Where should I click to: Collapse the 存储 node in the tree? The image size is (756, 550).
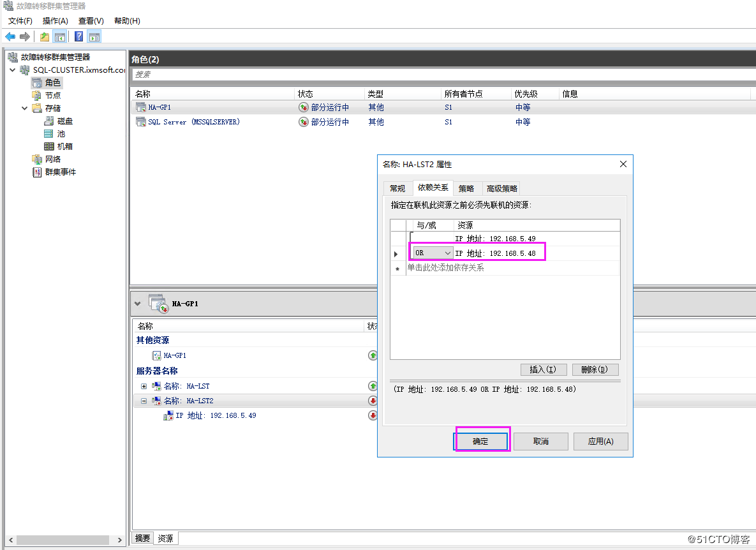click(25, 108)
